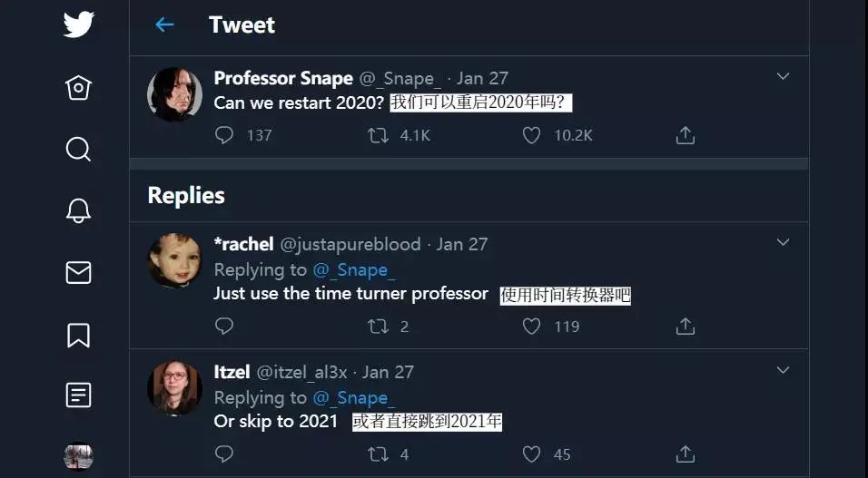Go back using the arrow
The image size is (868, 478).
(164, 25)
